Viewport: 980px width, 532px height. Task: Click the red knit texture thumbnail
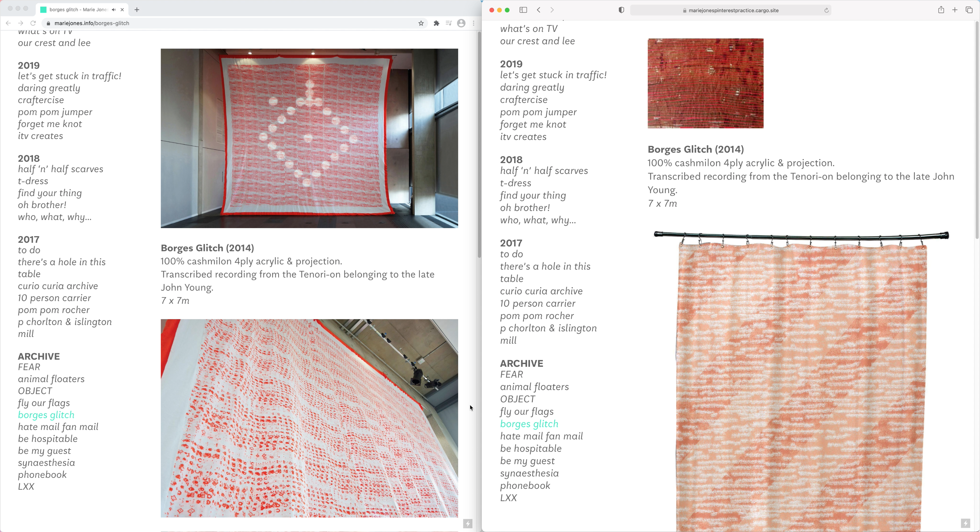(x=705, y=83)
